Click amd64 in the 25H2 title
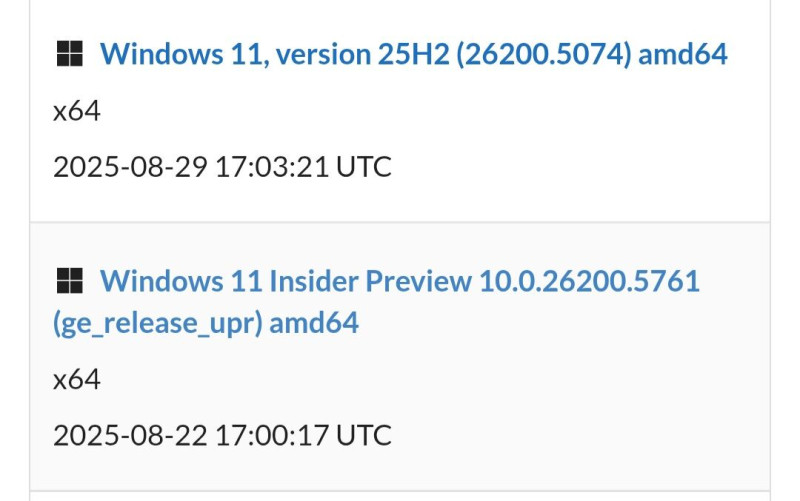Viewport: 800px width, 501px height. click(x=683, y=54)
